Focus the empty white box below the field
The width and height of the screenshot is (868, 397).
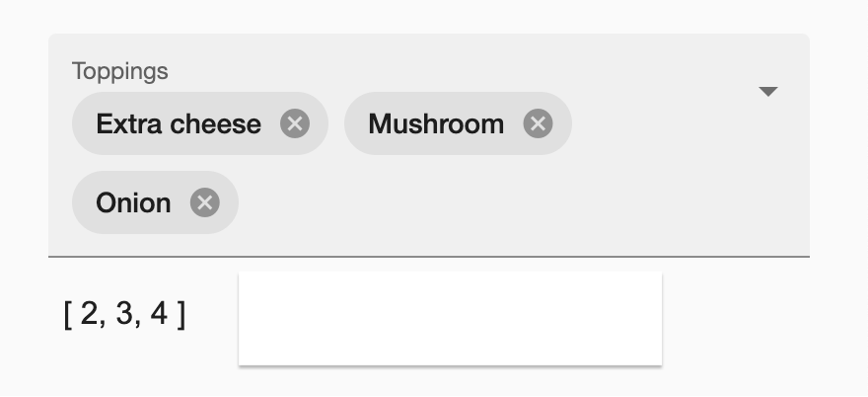click(450, 318)
